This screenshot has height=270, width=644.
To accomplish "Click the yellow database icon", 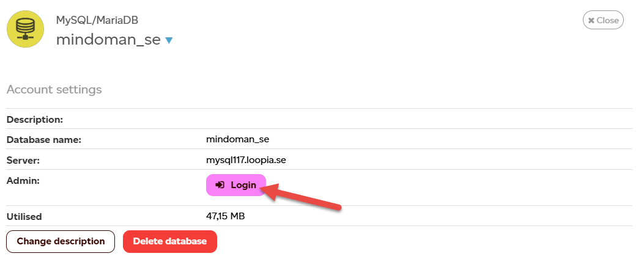I will [26, 29].
